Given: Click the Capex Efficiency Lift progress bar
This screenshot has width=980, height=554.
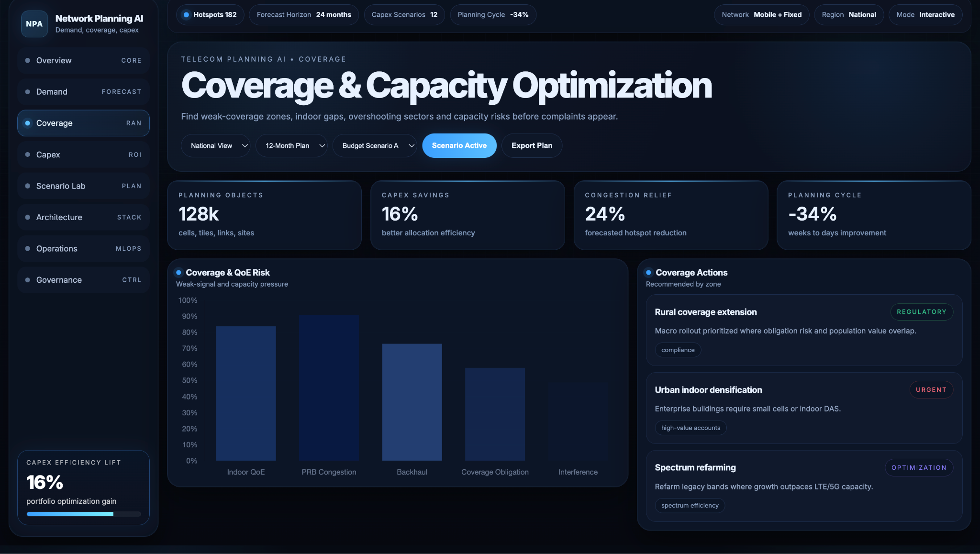Looking at the screenshot, I should click(83, 514).
